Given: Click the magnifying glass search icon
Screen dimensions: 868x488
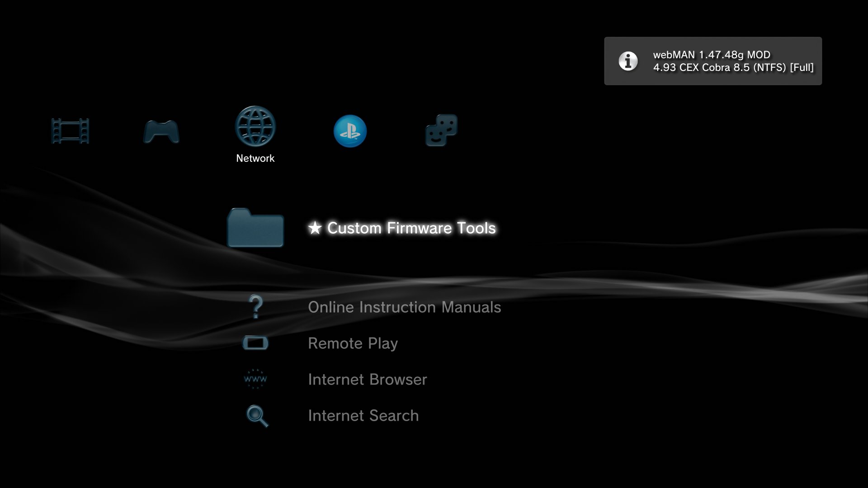Looking at the screenshot, I should 257,416.
